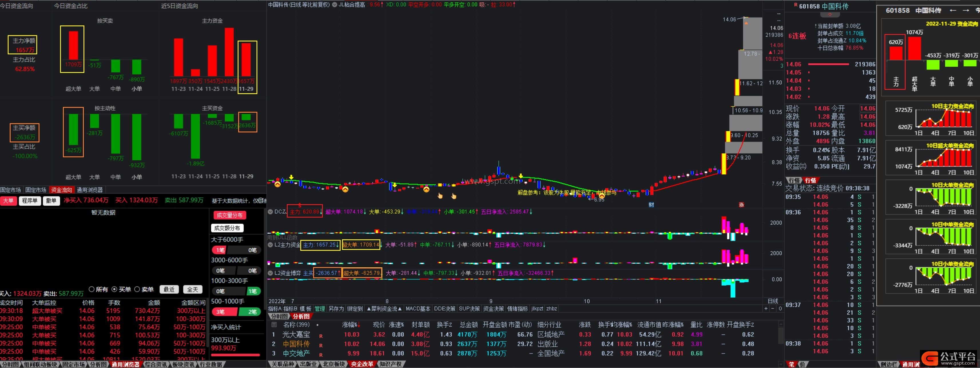This screenshot has width=980, height=368.
Task: Switch to the 央企改革 sector tab
Action: (362, 364)
